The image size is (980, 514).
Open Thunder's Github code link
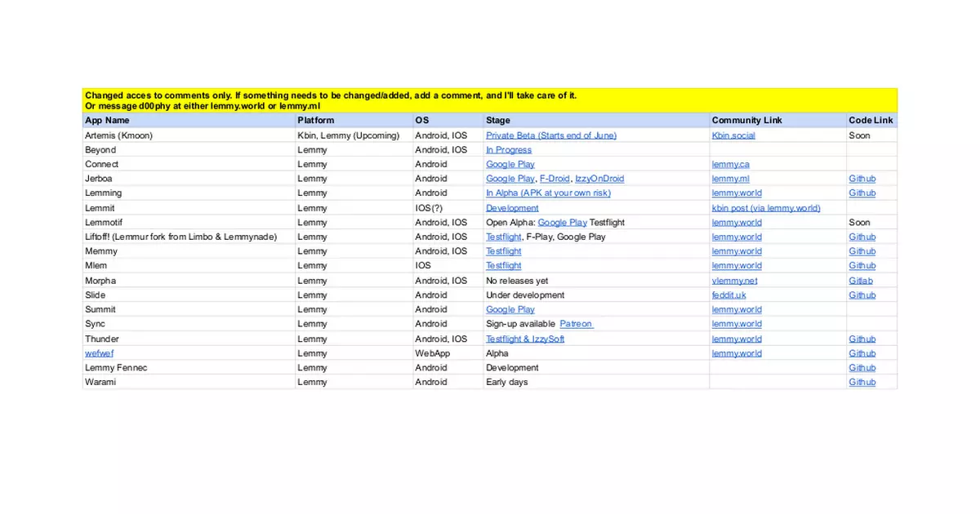point(862,339)
